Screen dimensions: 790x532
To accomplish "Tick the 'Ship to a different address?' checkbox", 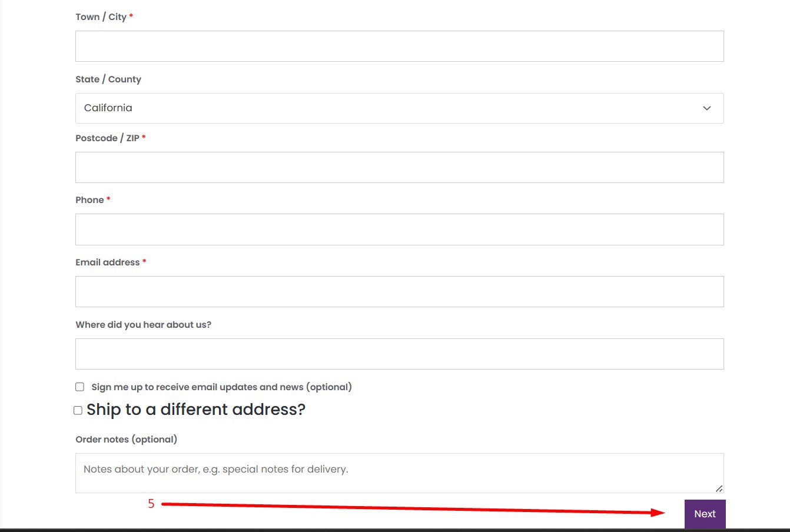I will pyautogui.click(x=78, y=410).
